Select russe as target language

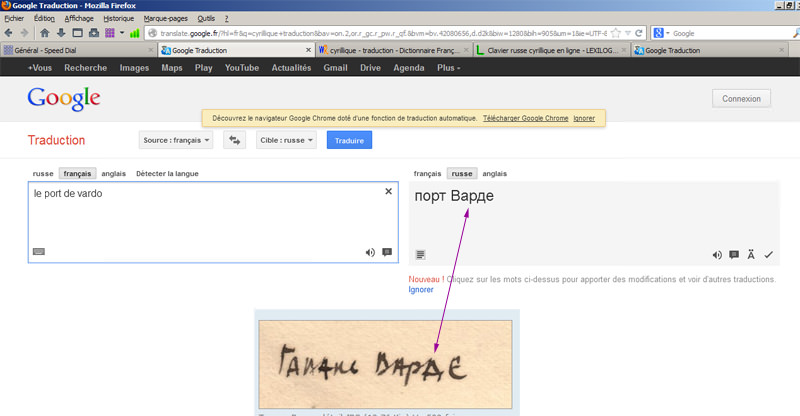point(462,174)
